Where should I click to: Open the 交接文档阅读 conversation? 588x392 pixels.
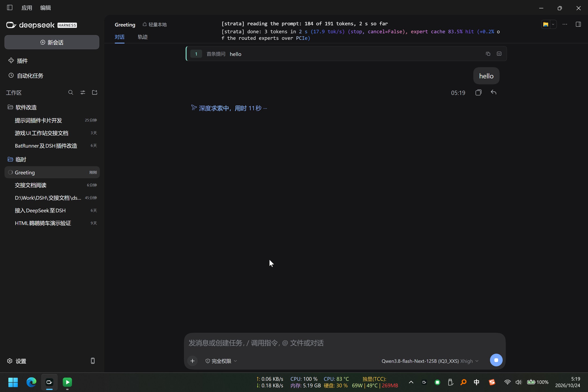(x=52, y=185)
